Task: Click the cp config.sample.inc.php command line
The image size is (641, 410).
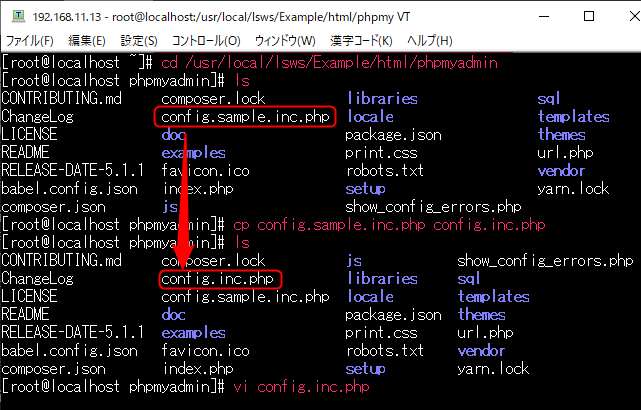Action: click(389, 225)
